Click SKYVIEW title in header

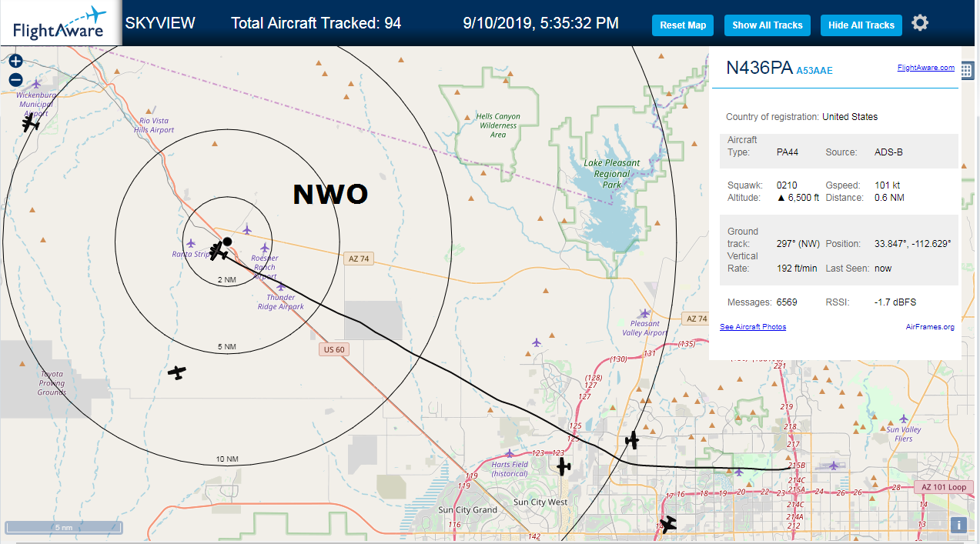[160, 23]
